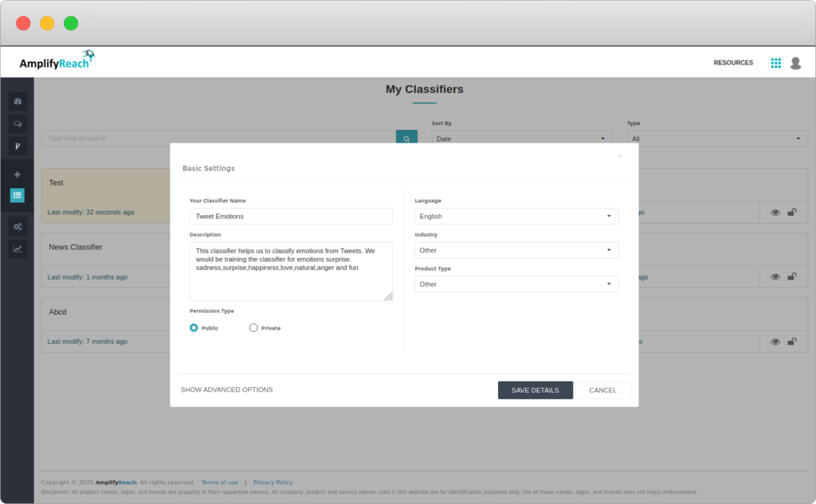
Task: Click the Save Details button
Action: pos(535,390)
